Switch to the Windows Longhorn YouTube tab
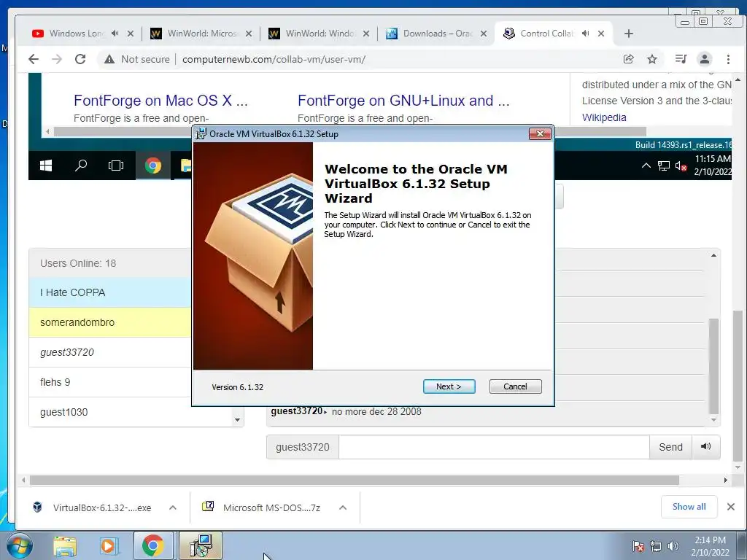The image size is (747, 560). pyautogui.click(x=76, y=34)
